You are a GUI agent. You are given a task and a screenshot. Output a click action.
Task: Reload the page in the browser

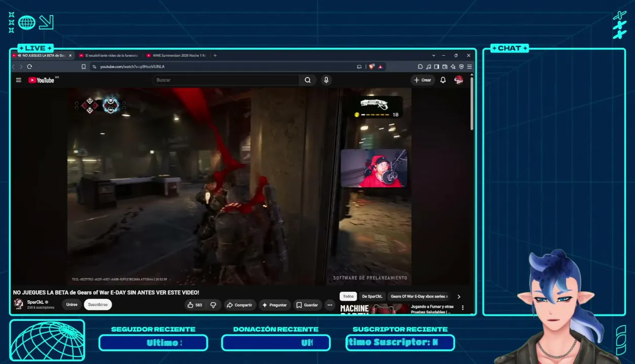click(x=29, y=67)
